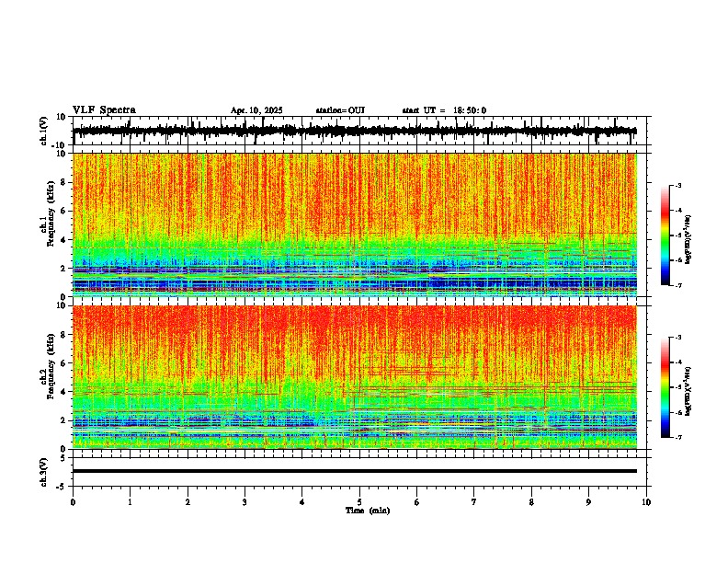Click time axis tick label "6"
728x563 pixels.
click(x=417, y=502)
